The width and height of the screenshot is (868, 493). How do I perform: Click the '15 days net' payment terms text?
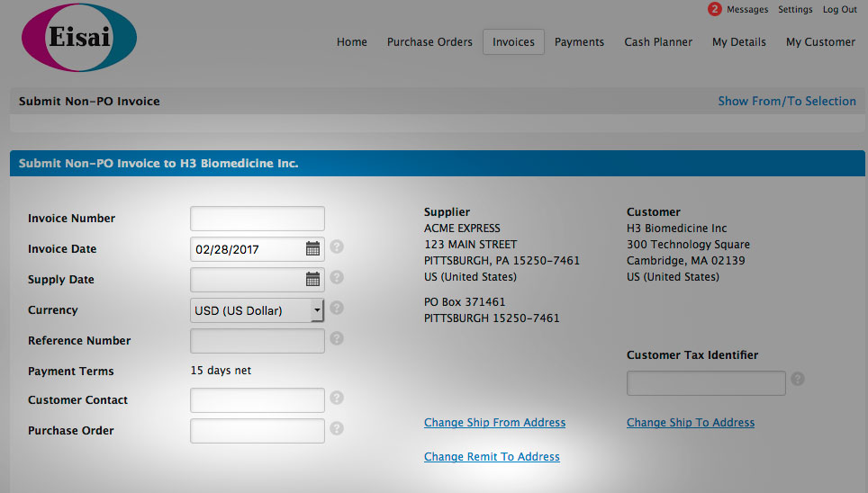[x=221, y=371]
